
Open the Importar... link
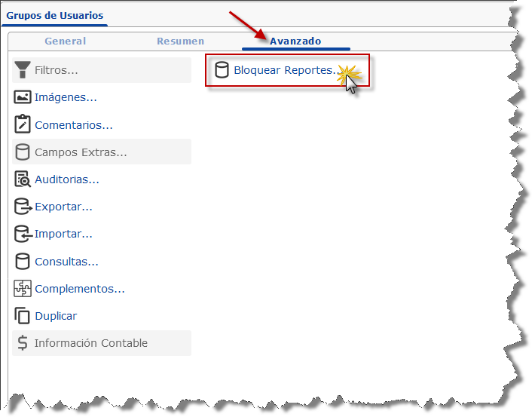pyautogui.click(x=63, y=234)
